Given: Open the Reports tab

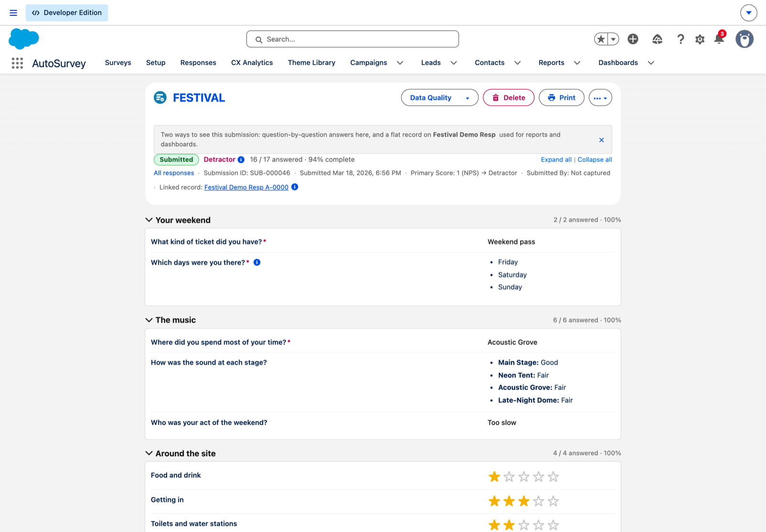Looking at the screenshot, I should (x=552, y=63).
